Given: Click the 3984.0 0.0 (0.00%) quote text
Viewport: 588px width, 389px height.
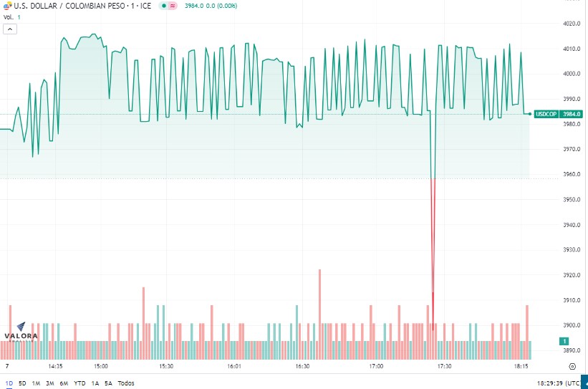Looking at the screenshot, I should click(x=211, y=6).
